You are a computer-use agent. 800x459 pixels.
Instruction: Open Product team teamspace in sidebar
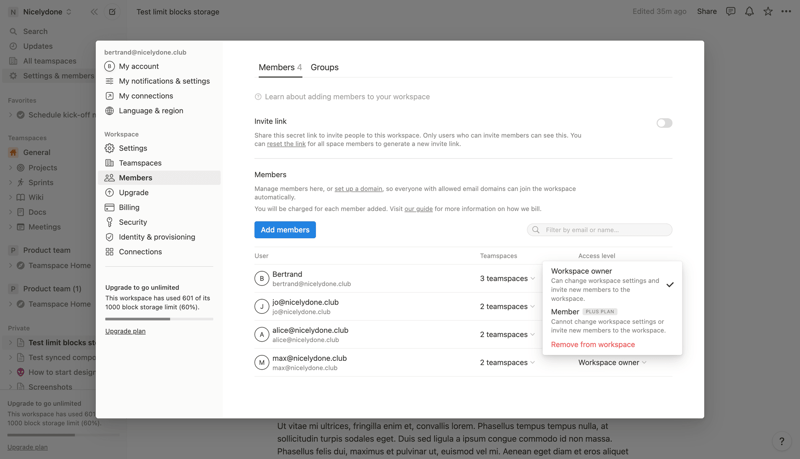pos(48,250)
